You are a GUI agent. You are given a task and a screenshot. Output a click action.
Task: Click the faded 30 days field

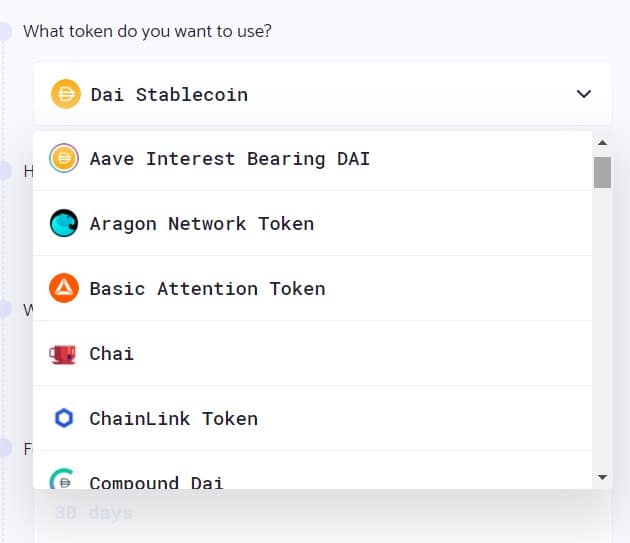click(323, 513)
